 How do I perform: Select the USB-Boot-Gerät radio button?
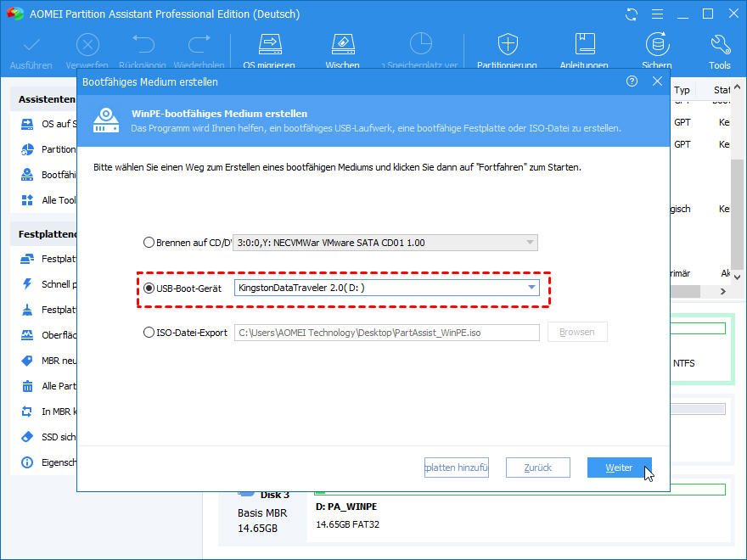click(149, 288)
